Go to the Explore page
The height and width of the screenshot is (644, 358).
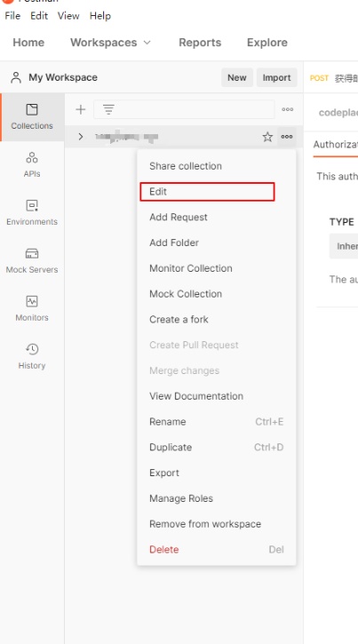267,43
